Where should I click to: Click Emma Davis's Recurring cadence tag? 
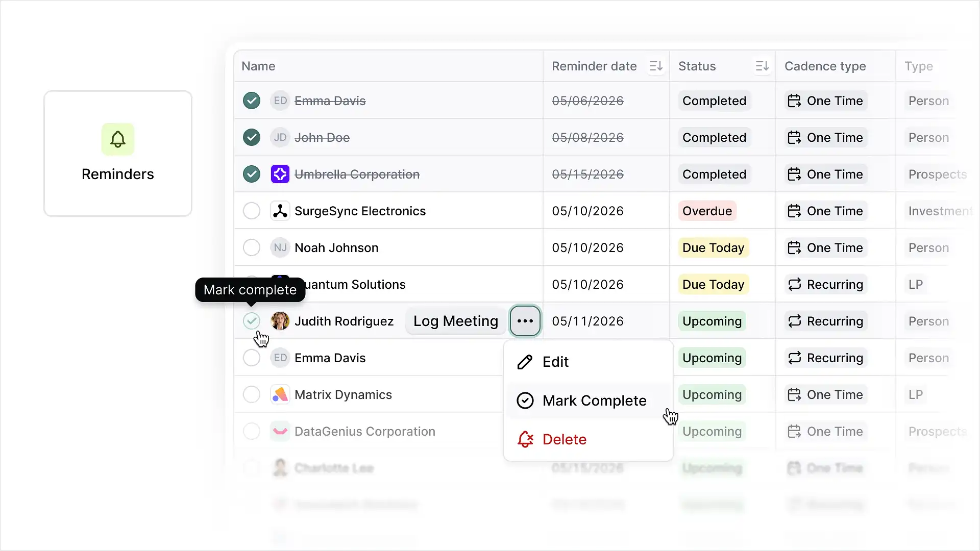click(x=825, y=358)
